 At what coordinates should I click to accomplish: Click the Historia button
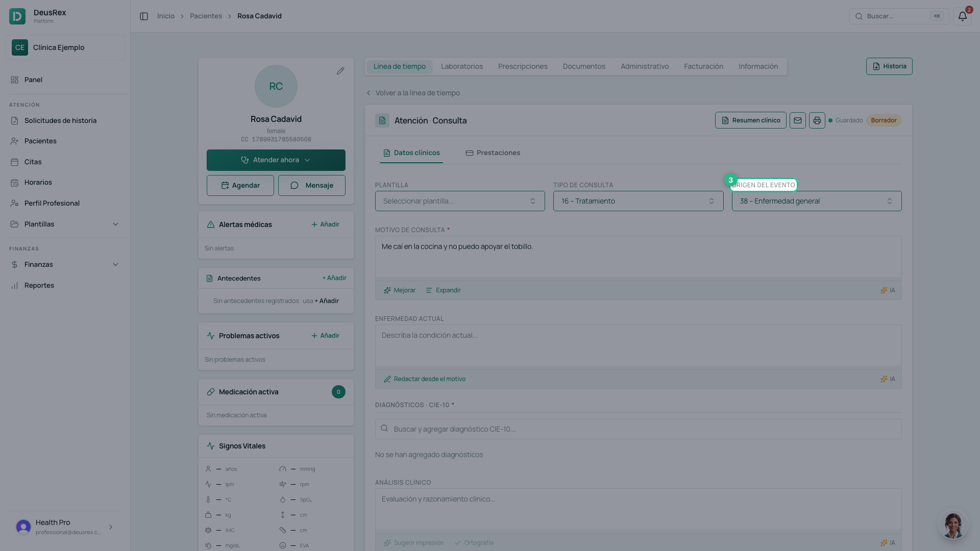[889, 66]
